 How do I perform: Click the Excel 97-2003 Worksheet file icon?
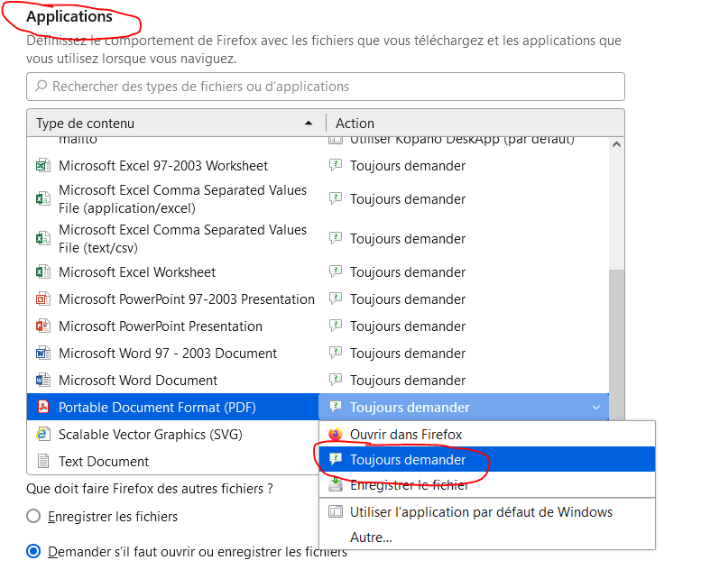pos(43,166)
